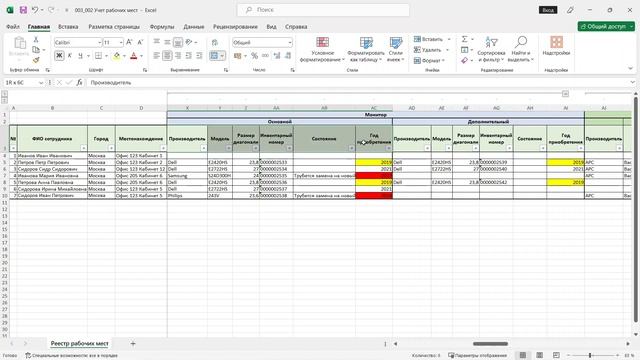Open Find and Select (Найти и выделить)
640x360 pixels.
pos(520,49)
